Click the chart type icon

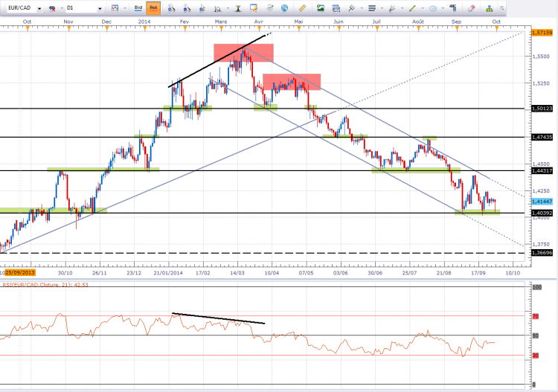point(115,7)
